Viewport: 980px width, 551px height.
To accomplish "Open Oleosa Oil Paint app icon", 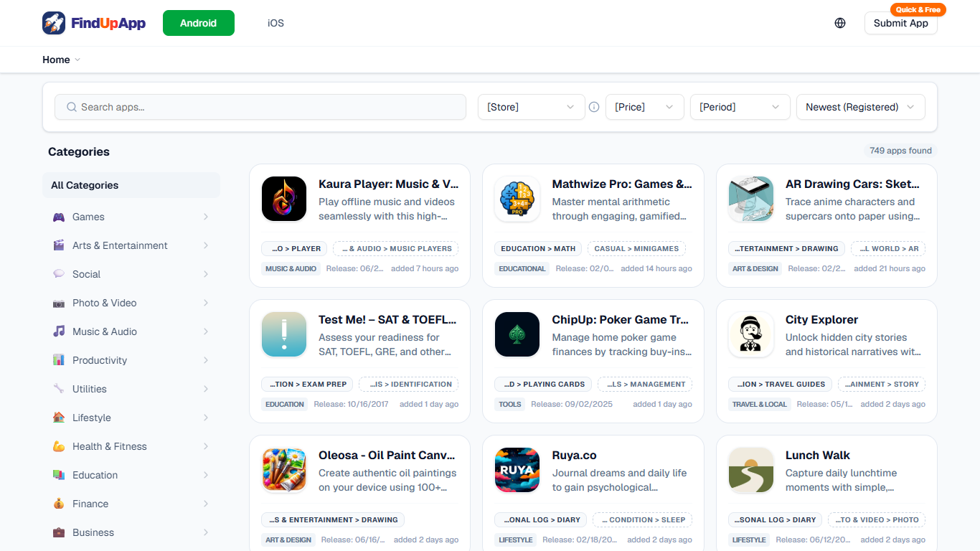I will click(x=284, y=470).
